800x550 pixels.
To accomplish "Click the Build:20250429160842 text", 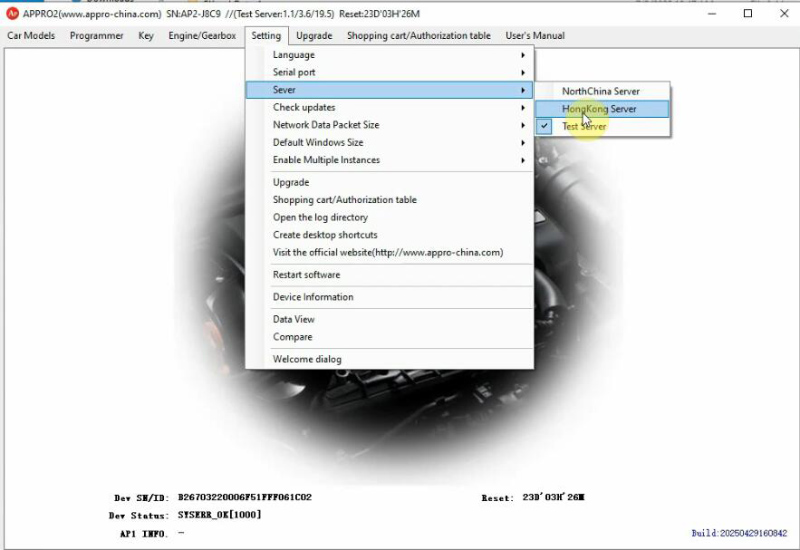I will pos(739,533).
